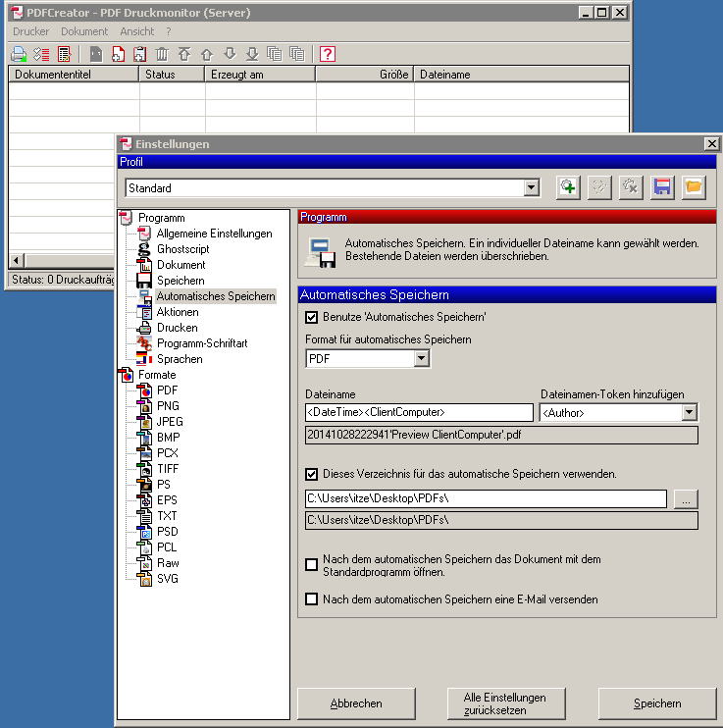723x728 pixels.
Task: Click the Dateiname field containing <DateTime><ClientComputer>
Action: 419,412
